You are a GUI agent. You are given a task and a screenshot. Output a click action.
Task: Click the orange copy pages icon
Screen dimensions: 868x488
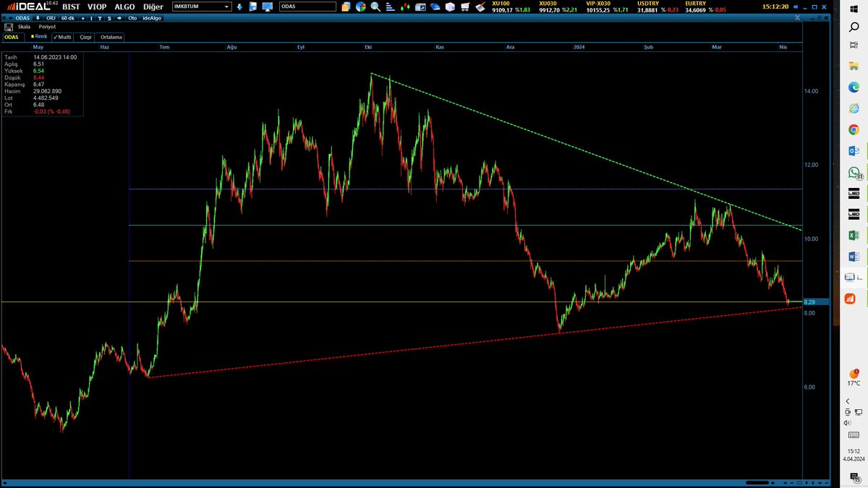(346, 7)
